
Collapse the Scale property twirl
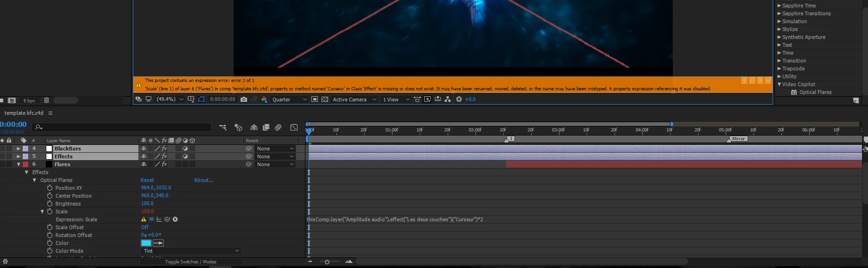point(42,212)
